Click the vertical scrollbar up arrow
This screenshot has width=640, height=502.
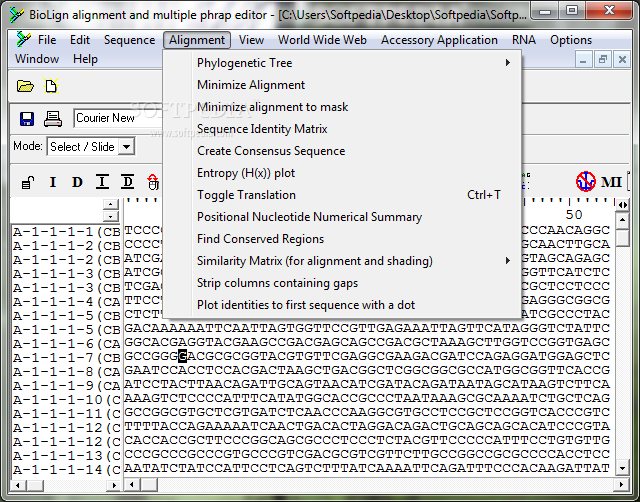(x=622, y=221)
